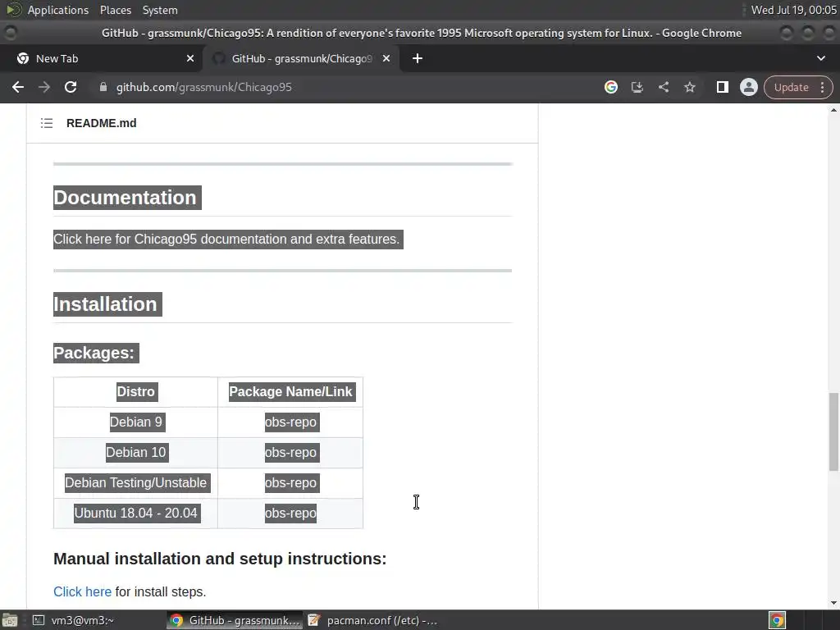Click the address bar URL
Viewport: 840px width, 630px height.
pos(203,87)
